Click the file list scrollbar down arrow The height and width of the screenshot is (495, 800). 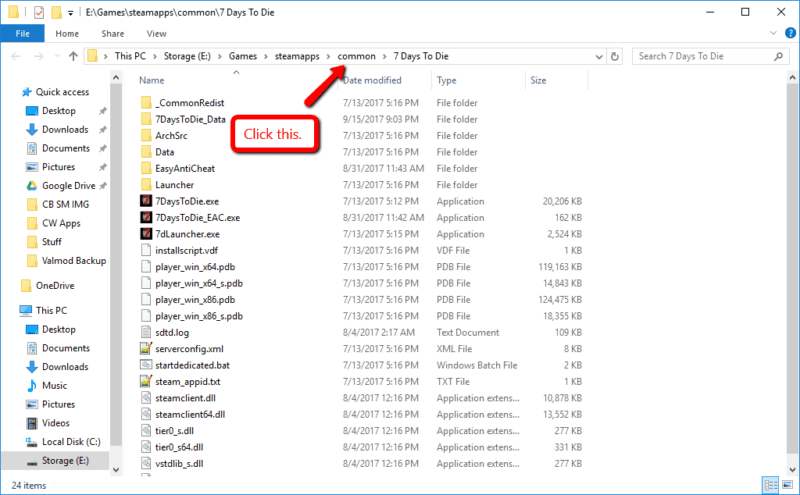click(x=792, y=469)
